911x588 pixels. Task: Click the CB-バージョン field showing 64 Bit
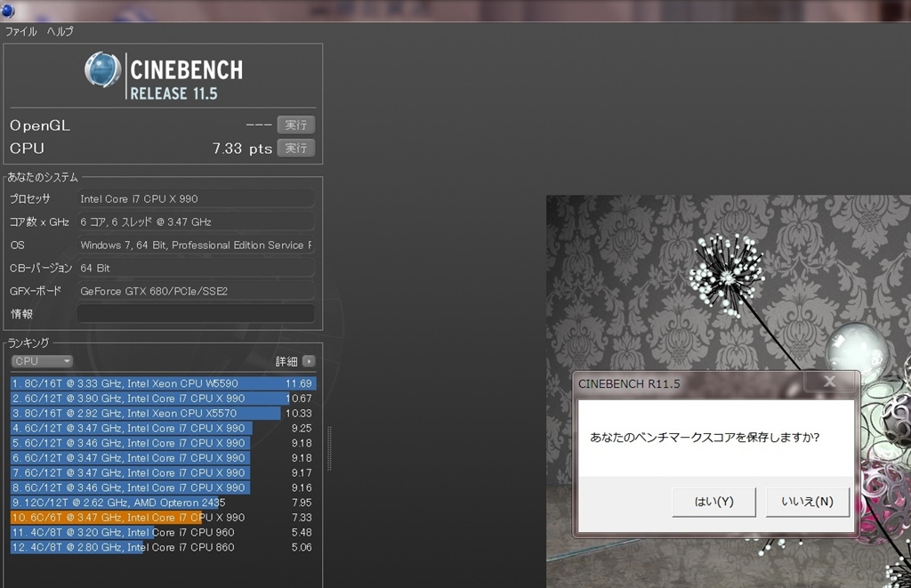pyautogui.click(x=196, y=268)
